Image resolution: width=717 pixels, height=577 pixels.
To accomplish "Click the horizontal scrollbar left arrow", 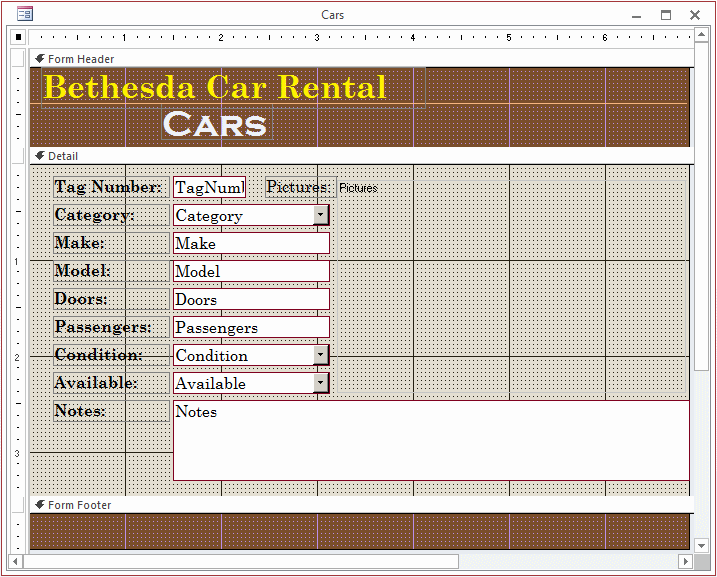I will tap(15, 561).
